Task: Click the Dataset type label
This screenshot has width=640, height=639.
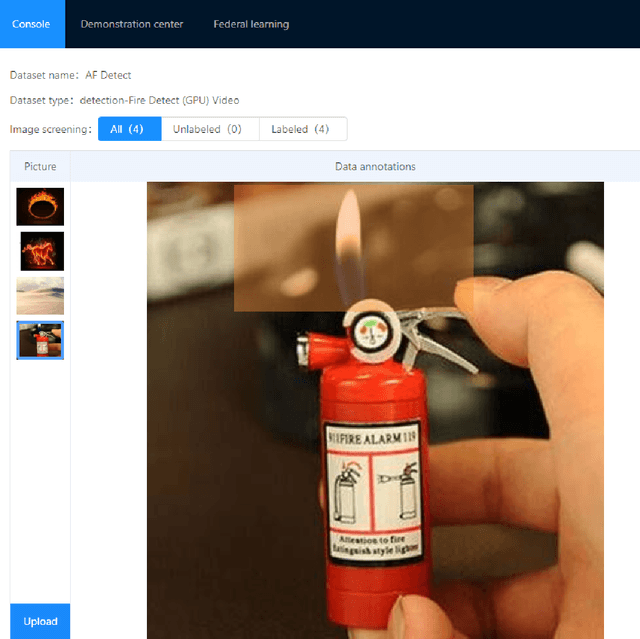Action: coord(41,100)
